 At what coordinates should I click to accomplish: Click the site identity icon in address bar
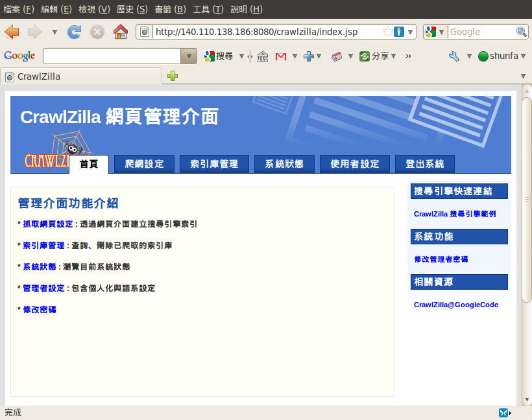pyautogui.click(x=145, y=32)
